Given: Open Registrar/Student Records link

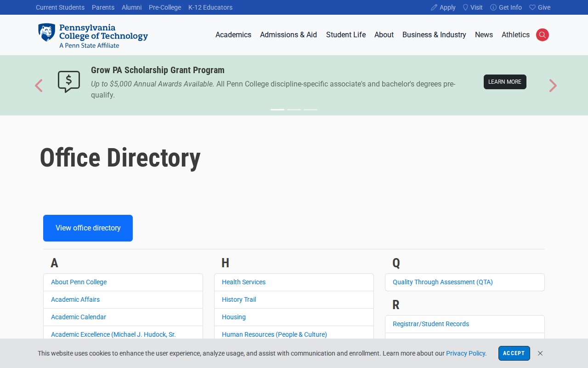Looking at the screenshot, I should pos(431,324).
